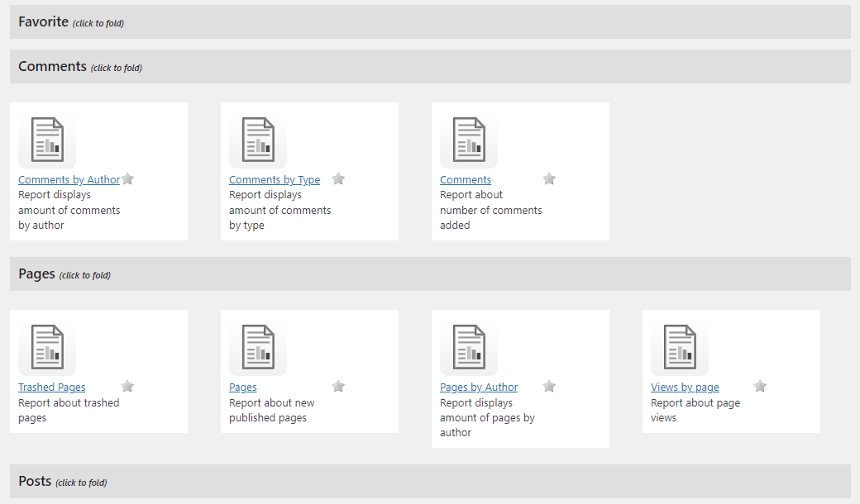The width and height of the screenshot is (860, 504).
Task: Open the Pages by Author link
Action: click(x=479, y=388)
